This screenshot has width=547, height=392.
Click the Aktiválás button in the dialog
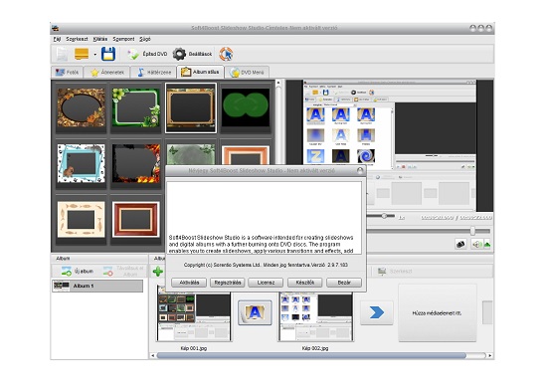point(189,283)
